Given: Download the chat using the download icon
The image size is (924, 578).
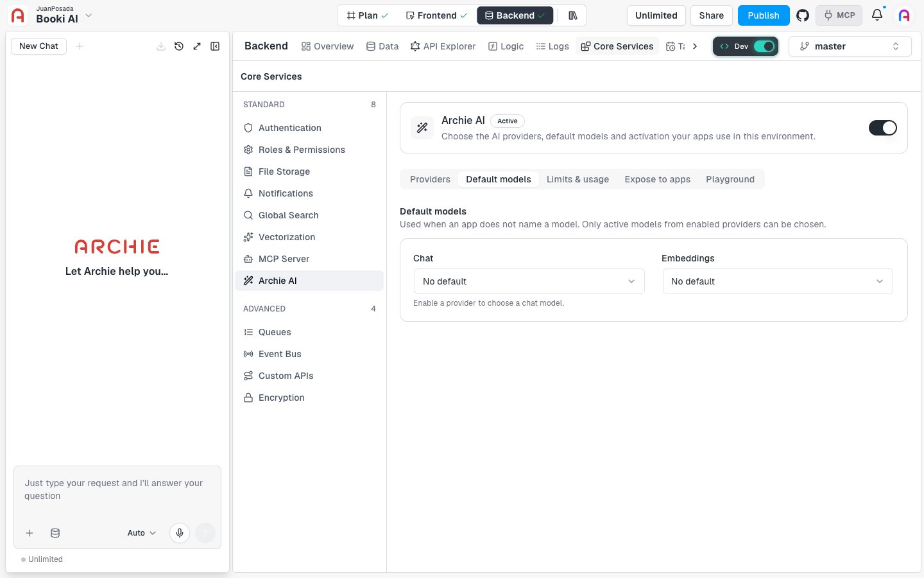Looking at the screenshot, I should [161, 46].
